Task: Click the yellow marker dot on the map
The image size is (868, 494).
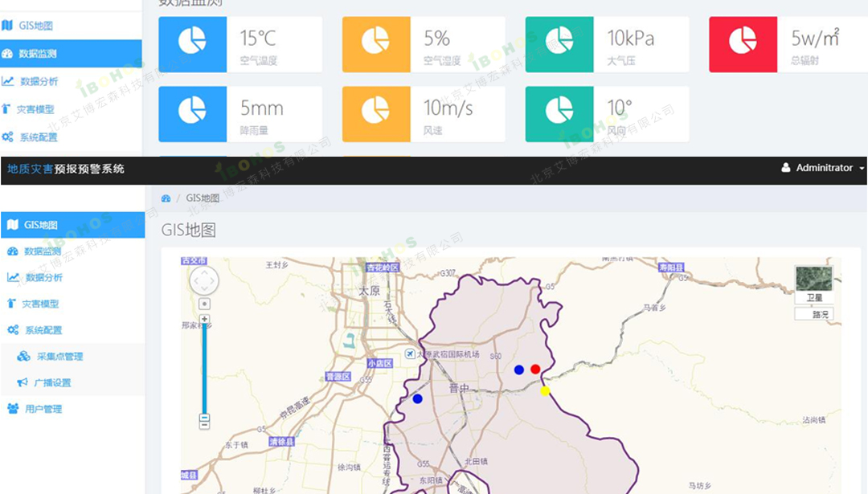Action: pos(545,391)
